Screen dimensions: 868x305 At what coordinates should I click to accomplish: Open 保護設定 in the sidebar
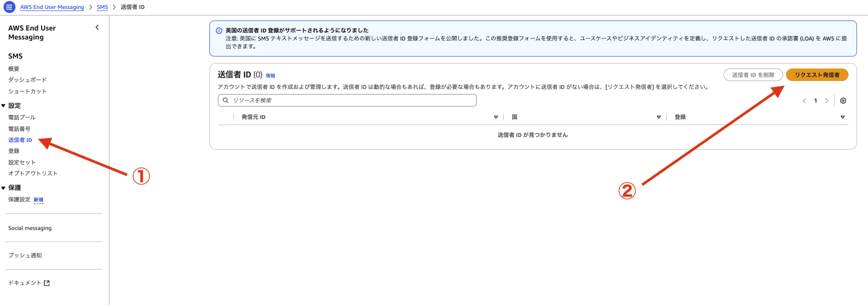(x=19, y=199)
